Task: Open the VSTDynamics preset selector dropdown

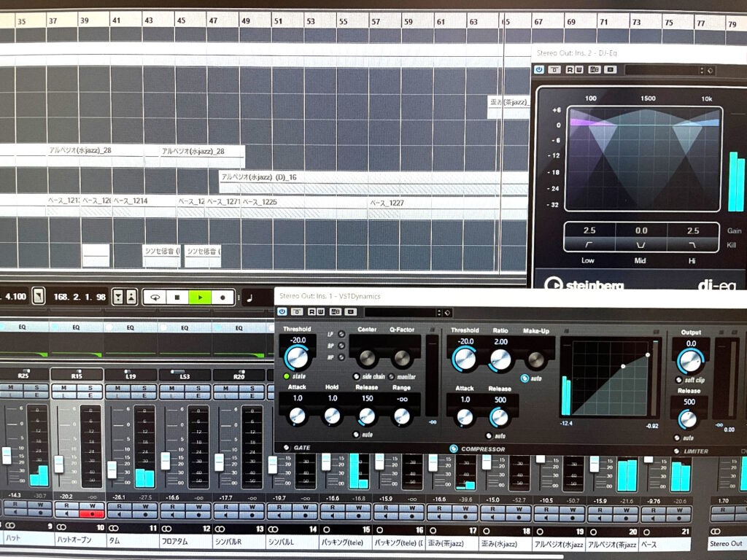Action: (x=406, y=312)
